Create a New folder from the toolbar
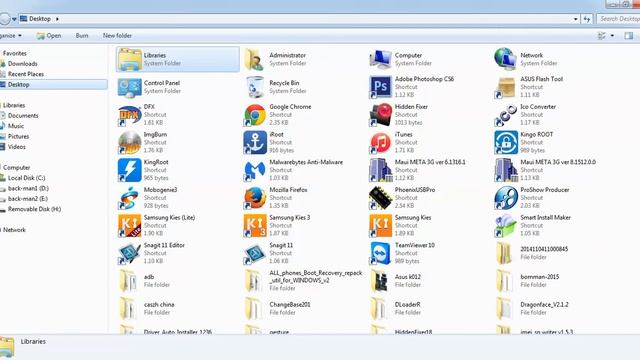 (x=117, y=36)
